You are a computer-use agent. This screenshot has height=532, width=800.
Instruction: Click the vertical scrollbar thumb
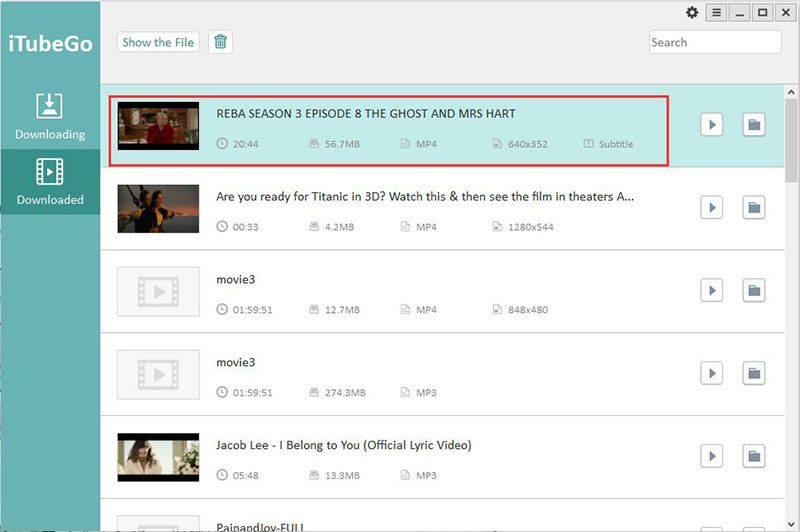pos(791,141)
